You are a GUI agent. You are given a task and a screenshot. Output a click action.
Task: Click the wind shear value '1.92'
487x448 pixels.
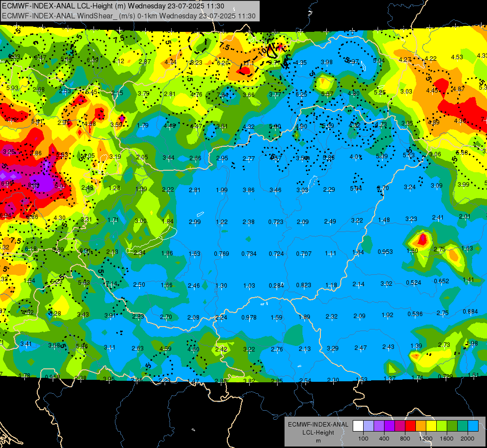tap(388, 315)
